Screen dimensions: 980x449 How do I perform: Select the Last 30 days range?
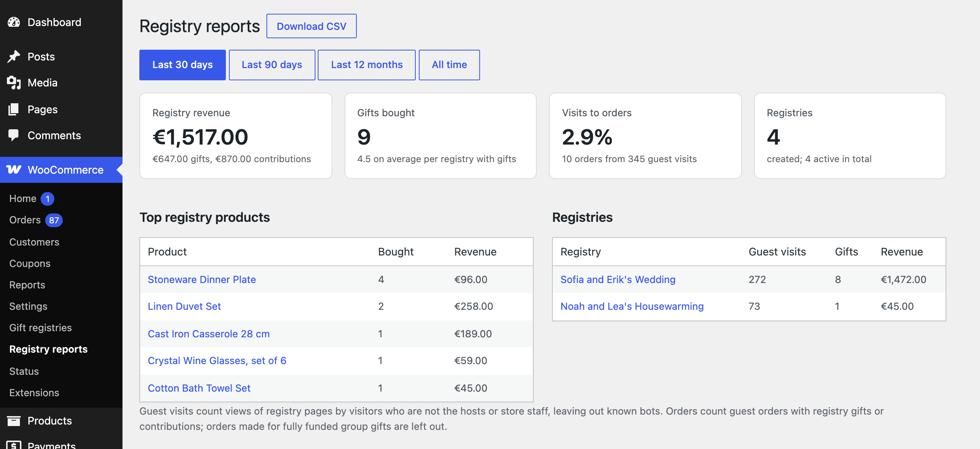[x=183, y=65]
